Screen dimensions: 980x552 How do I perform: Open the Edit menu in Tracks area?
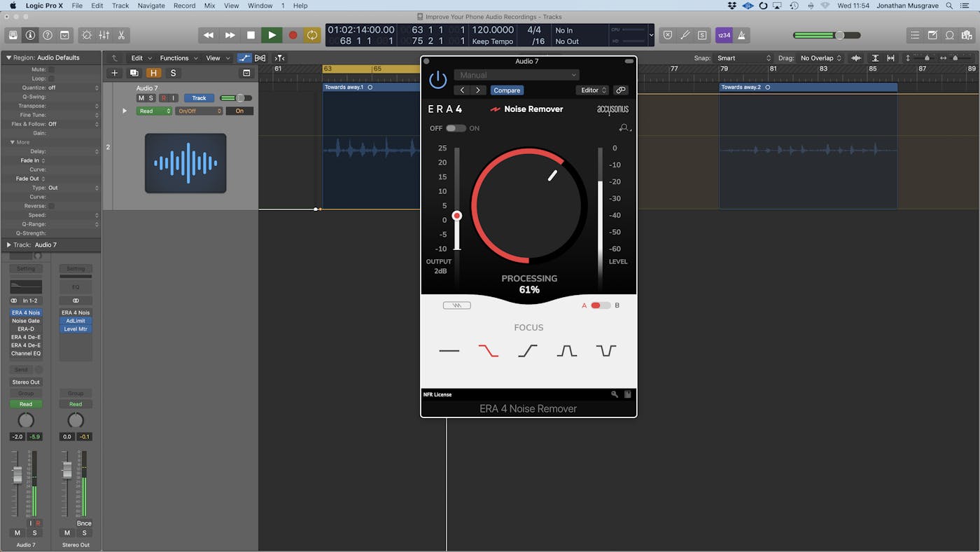(141, 58)
